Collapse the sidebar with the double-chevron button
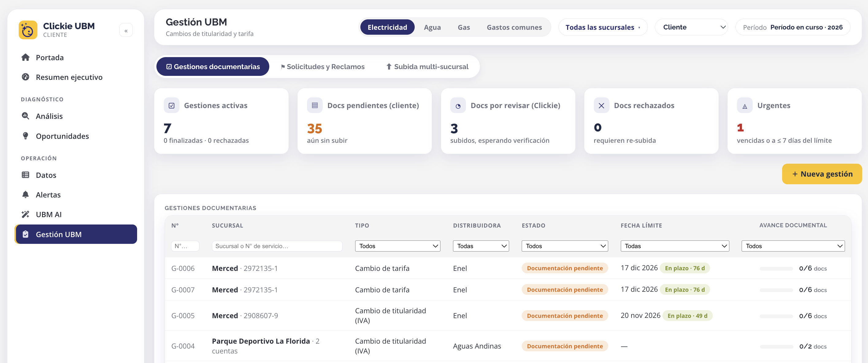 [x=126, y=30]
